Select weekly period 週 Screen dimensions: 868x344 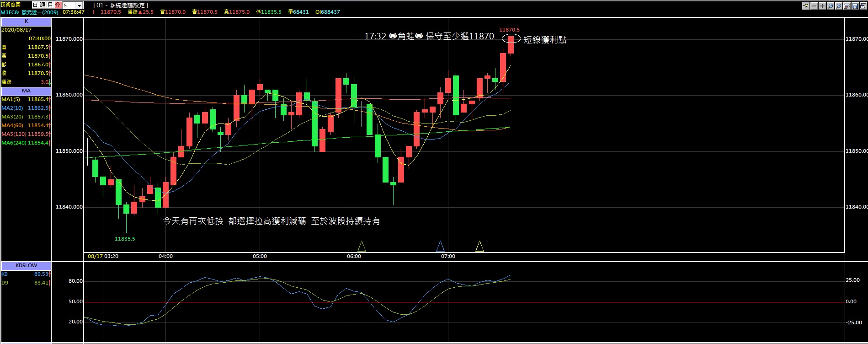(43, 5)
